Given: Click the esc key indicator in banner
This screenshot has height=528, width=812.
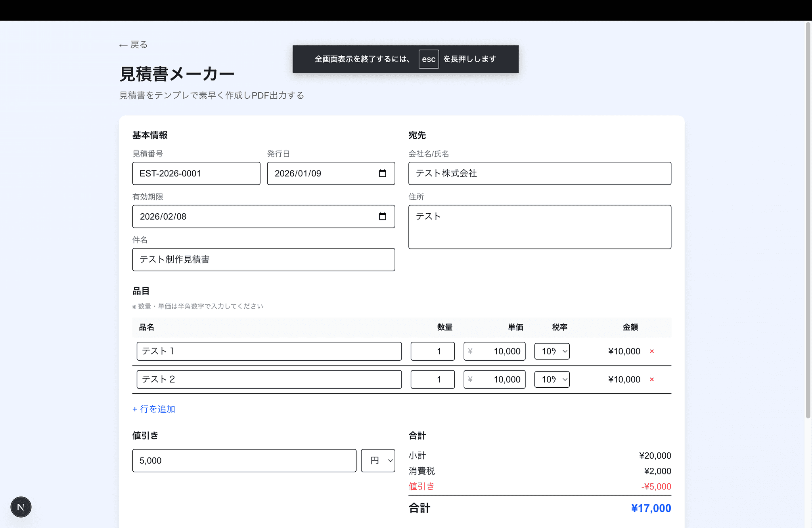Looking at the screenshot, I should click(x=429, y=59).
